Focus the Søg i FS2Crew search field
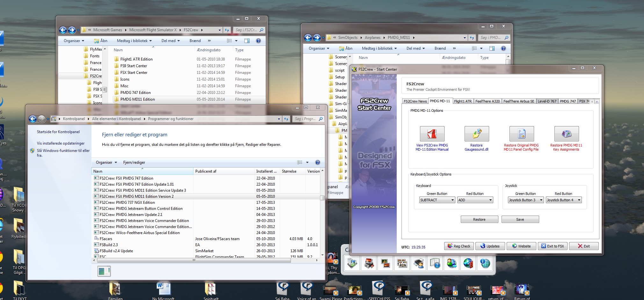644x300 pixels. (250, 30)
